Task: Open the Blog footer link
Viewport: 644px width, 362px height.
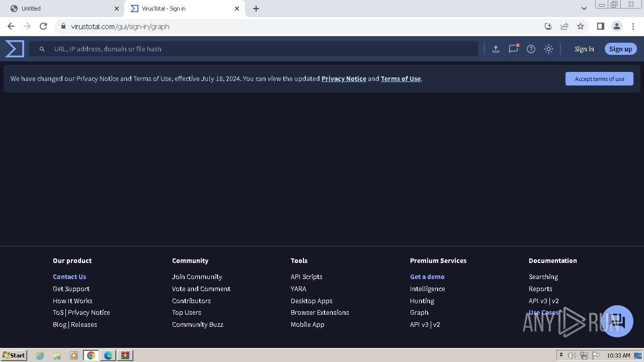Action: click(x=59, y=324)
